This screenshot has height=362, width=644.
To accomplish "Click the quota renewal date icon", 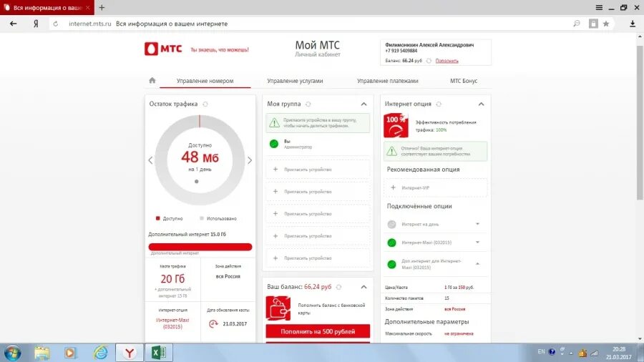I will pos(213,324).
